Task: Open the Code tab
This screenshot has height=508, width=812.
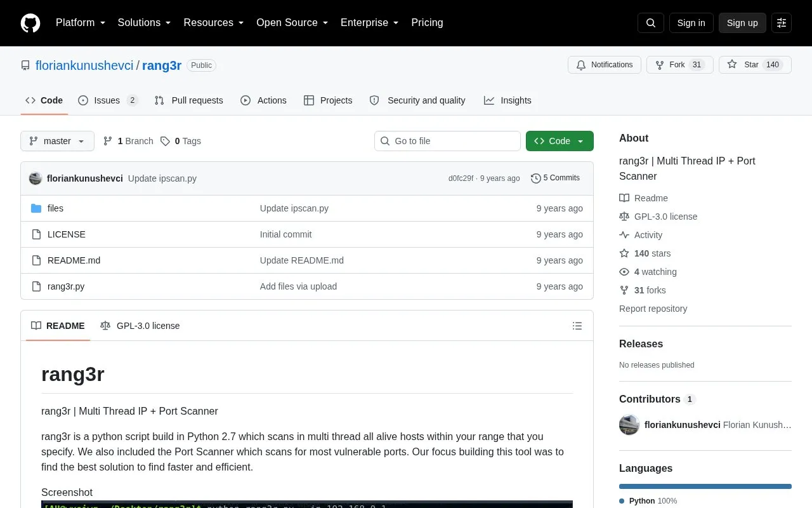Action: (44, 100)
